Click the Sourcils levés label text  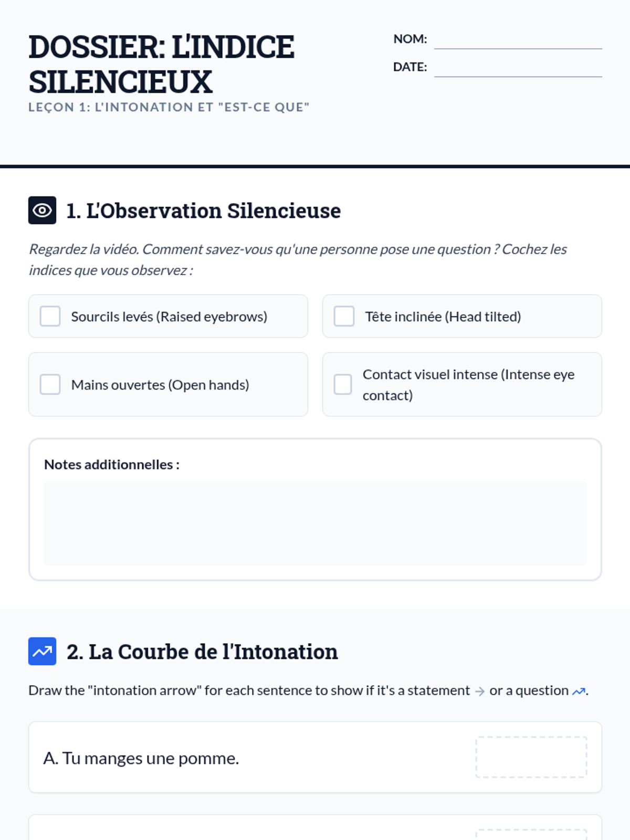click(169, 317)
